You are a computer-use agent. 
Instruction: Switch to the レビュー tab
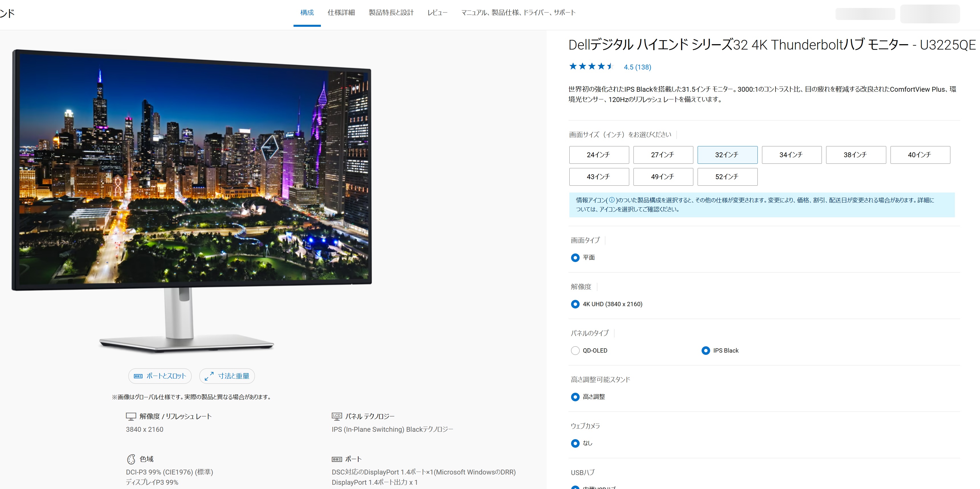[x=437, y=13]
